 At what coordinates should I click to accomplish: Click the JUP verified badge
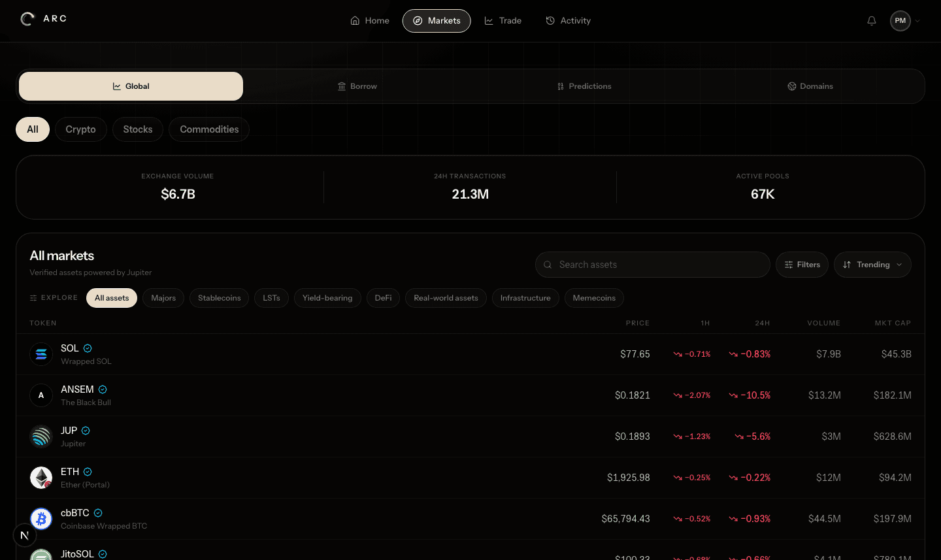(x=86, y=431)
